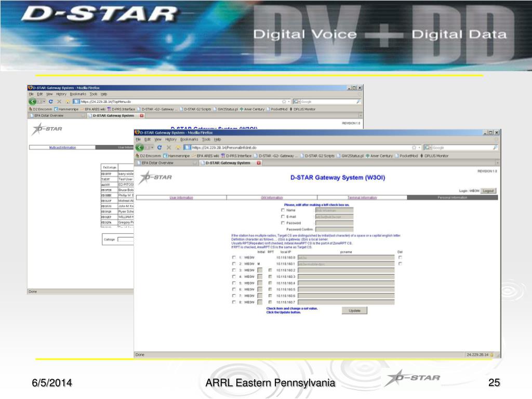This screenshot has width=532, height=399.
Task: Open D-STAR -G2- Gateway bookmark in front window
Action: [x=275, y=156]
